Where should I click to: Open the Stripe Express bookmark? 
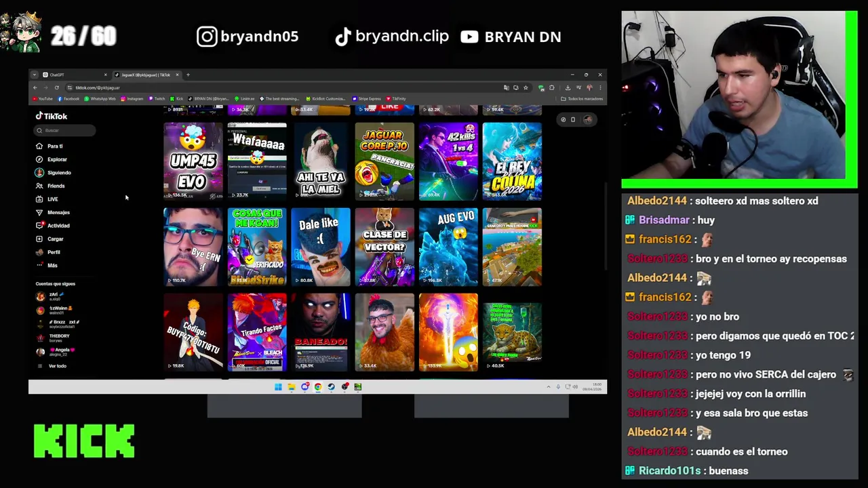click(x=366, y=99)
